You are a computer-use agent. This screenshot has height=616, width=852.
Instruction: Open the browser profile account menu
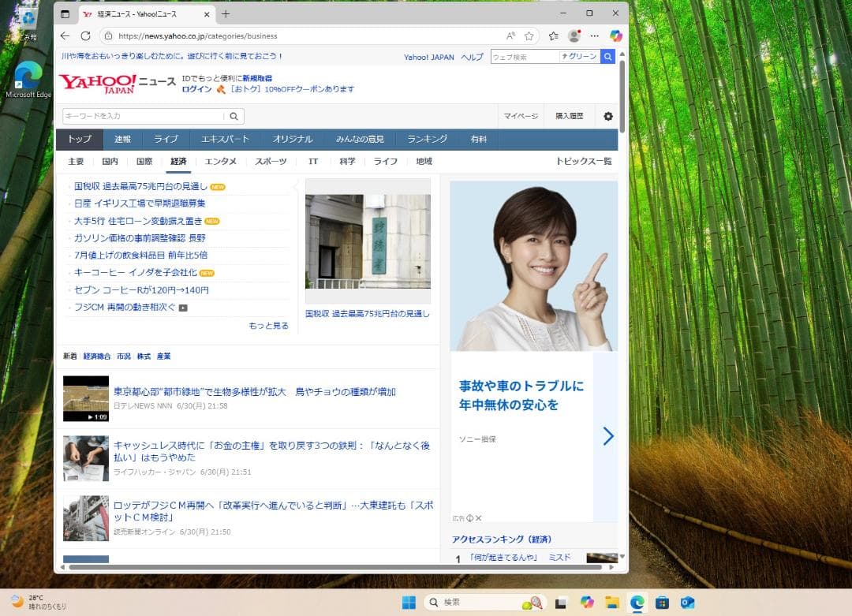click(x=574, y=35)
